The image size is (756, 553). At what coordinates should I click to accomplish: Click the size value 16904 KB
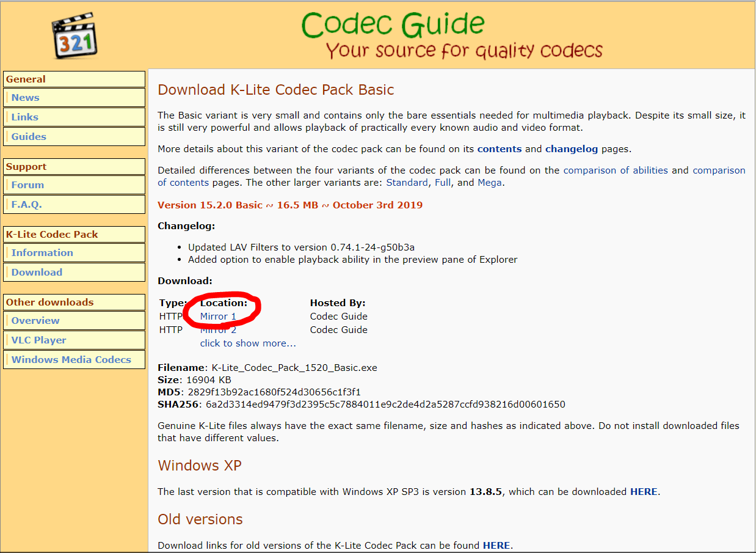[209, 380]
